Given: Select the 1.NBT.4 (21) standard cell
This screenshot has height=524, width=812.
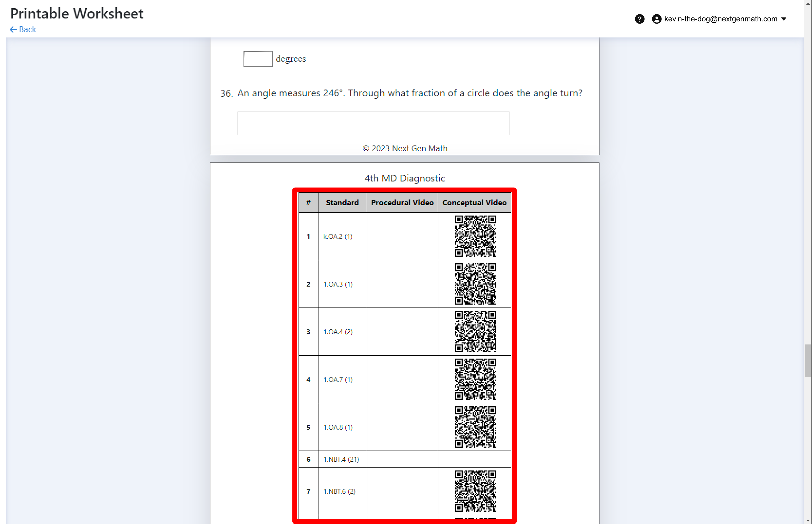Looking at the screenshot, I should 342,459.
